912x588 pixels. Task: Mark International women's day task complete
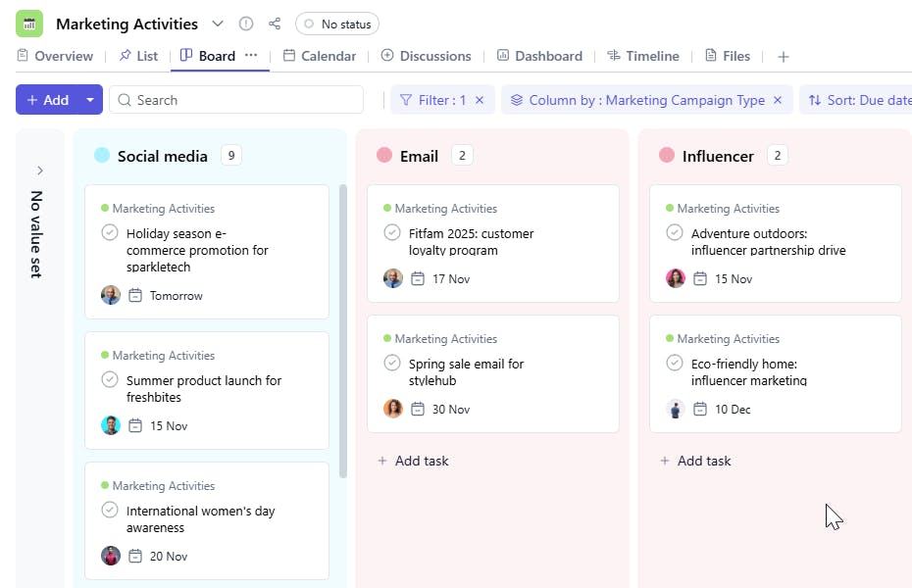(110, 510)
